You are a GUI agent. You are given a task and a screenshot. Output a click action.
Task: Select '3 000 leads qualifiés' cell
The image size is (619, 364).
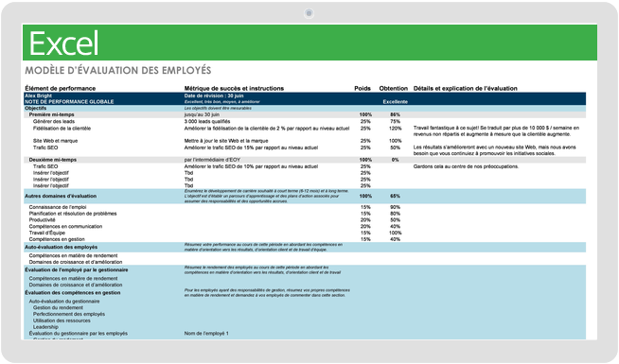[207, 121]
